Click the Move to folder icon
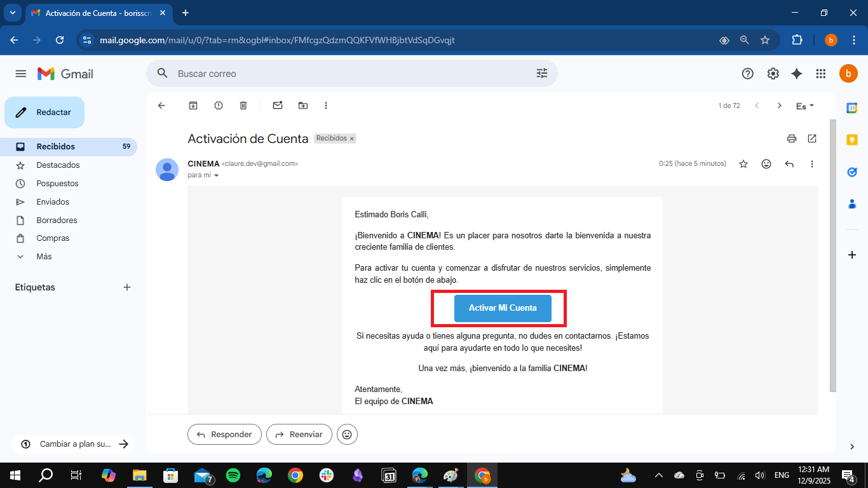 coord(303,105)
